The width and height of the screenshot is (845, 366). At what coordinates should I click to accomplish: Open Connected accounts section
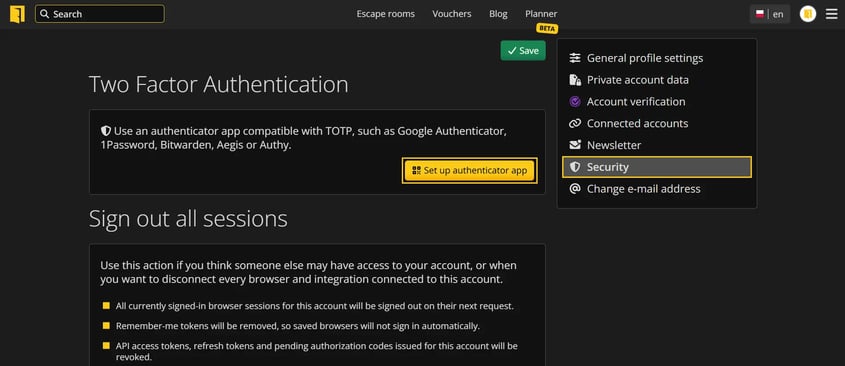click(656, 123)
